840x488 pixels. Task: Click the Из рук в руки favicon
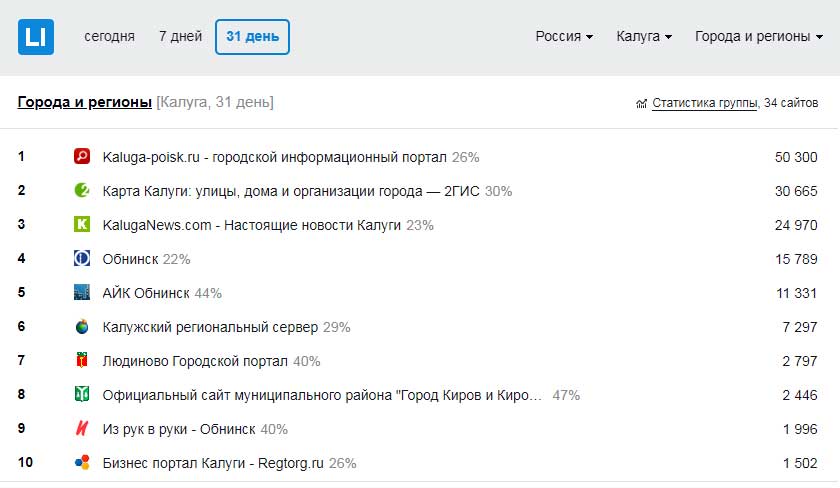click(82, 429)
